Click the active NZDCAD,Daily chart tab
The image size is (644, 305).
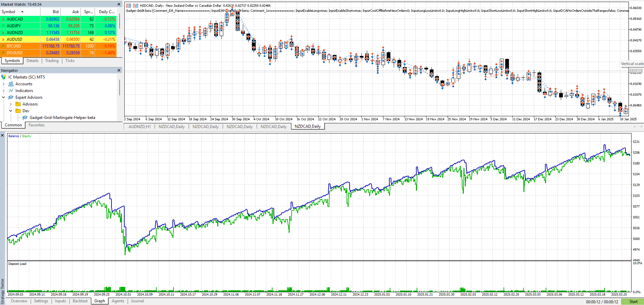(x=308, y=126)
